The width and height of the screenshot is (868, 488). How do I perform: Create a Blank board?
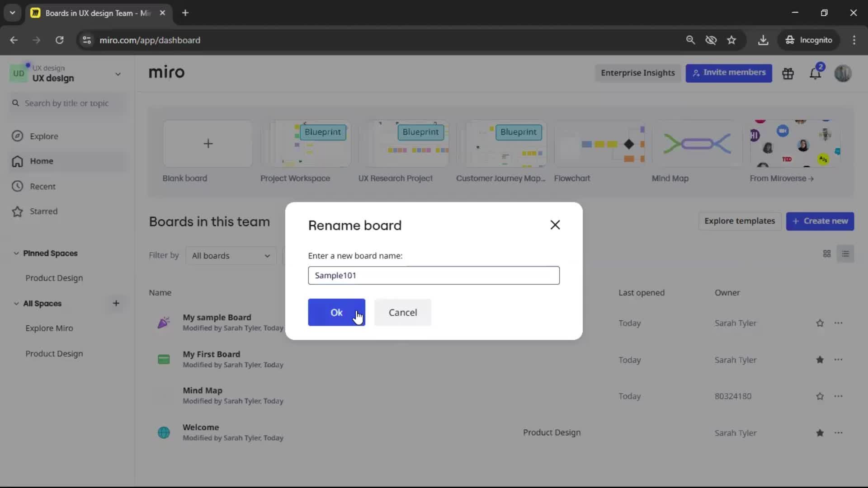tap(208, 144)
